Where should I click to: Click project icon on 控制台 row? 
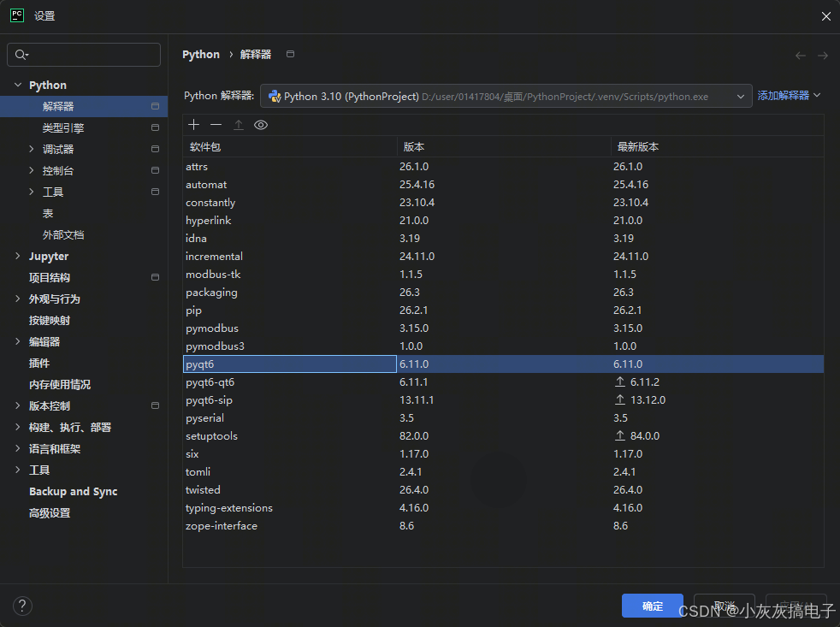155,170
